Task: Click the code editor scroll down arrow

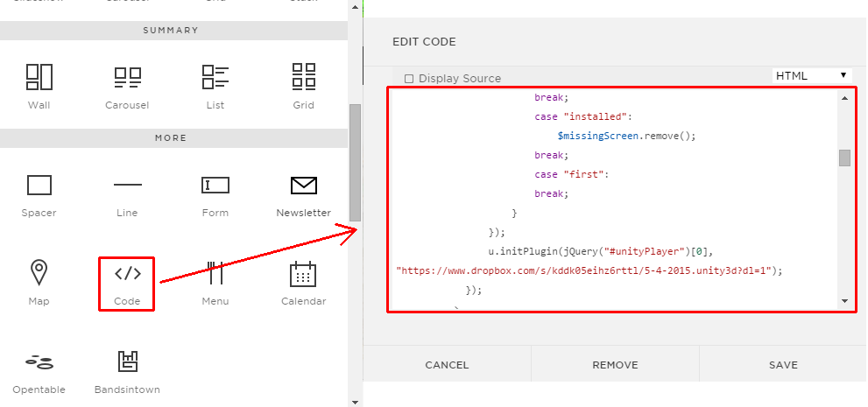Action: [844, 301]
